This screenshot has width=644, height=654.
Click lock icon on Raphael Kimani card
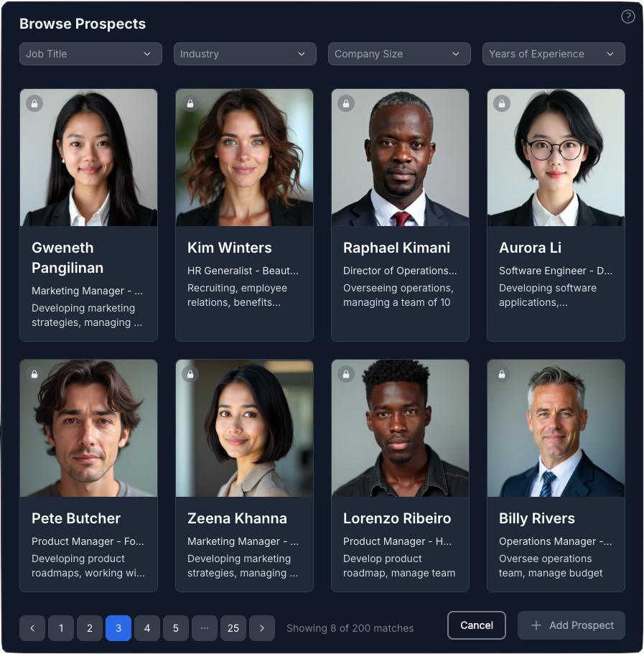click(346, 103)
